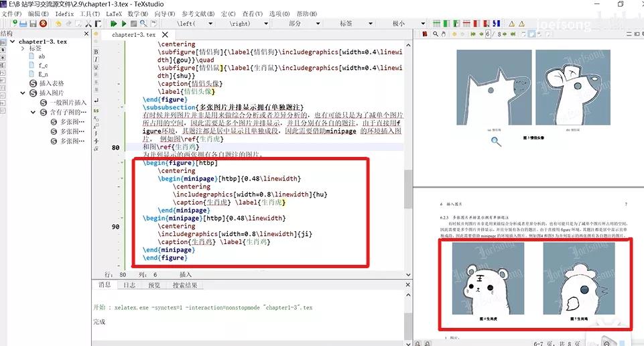Image resolution: width=644 pixels, height=346 pixels.
Task: Apply underline with the U icon
Action: 96,67
